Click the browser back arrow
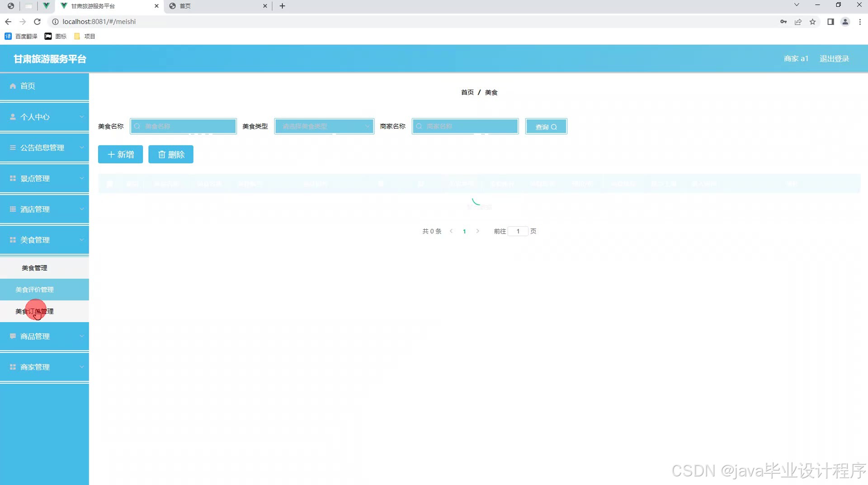 pyautogui.click(x=8, y=22)
